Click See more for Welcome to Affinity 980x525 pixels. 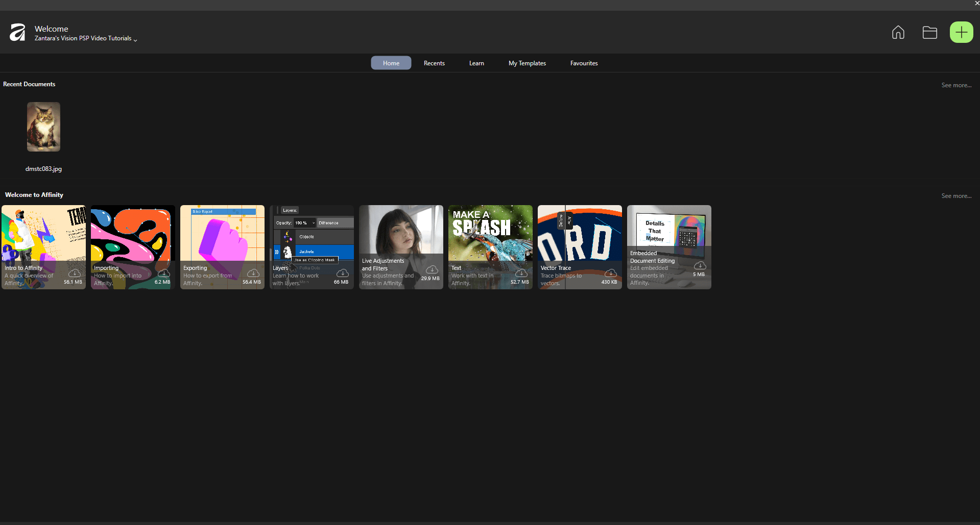(x=956, y=196)
